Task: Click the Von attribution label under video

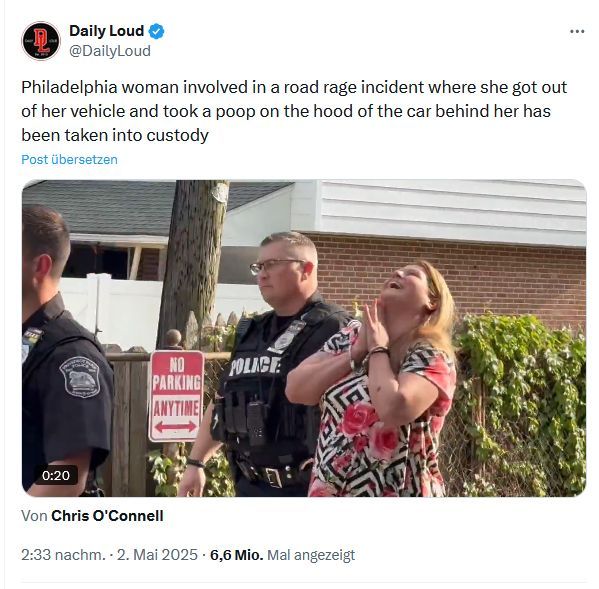Action: (x=34, y=516)
